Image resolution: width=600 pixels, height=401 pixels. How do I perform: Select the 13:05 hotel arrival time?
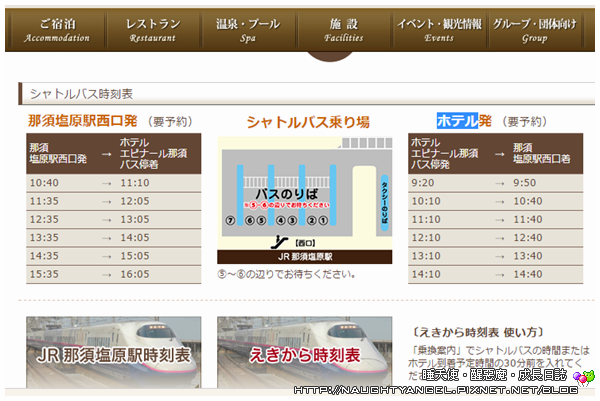(x=135, y=220)
